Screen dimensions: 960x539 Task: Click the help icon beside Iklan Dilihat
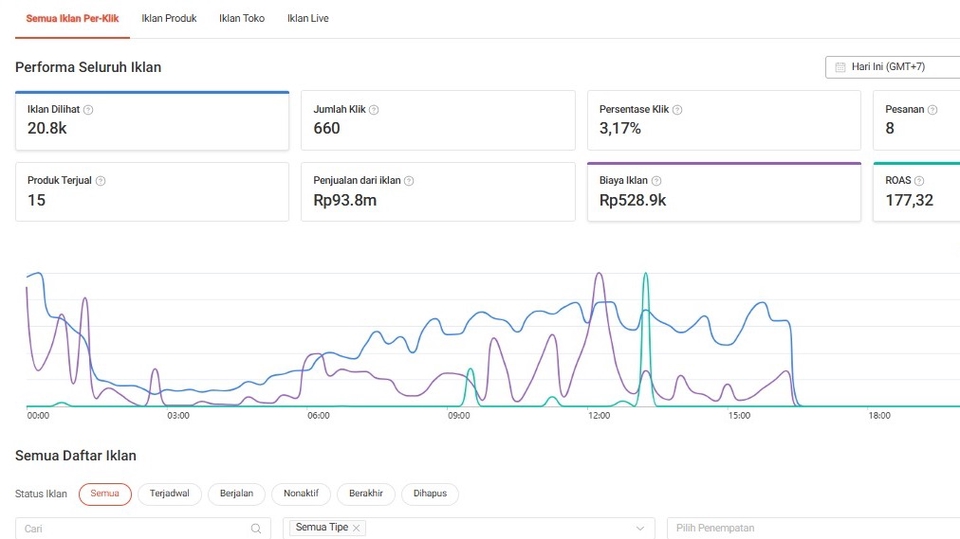pyautogui.click(x=88, y=110)
